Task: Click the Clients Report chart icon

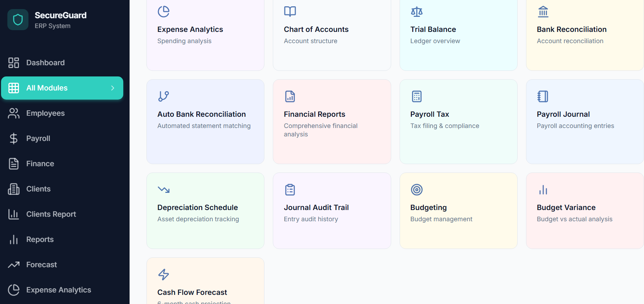Action: 14,214
